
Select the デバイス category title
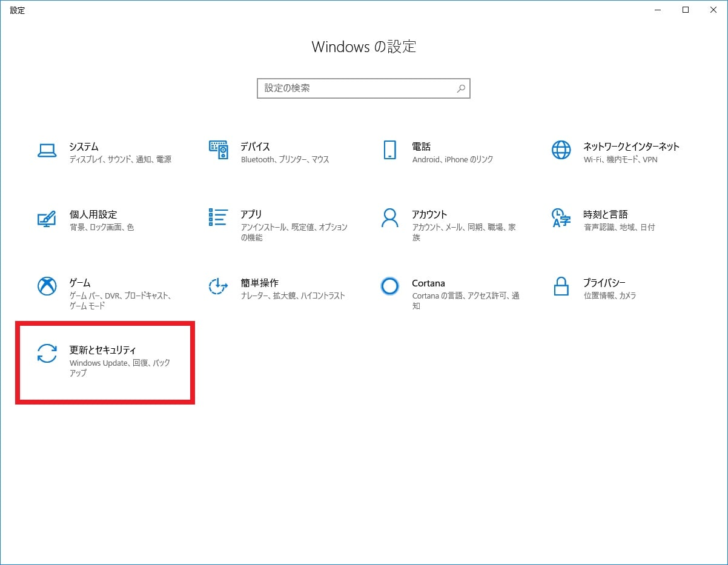point(255,147)
